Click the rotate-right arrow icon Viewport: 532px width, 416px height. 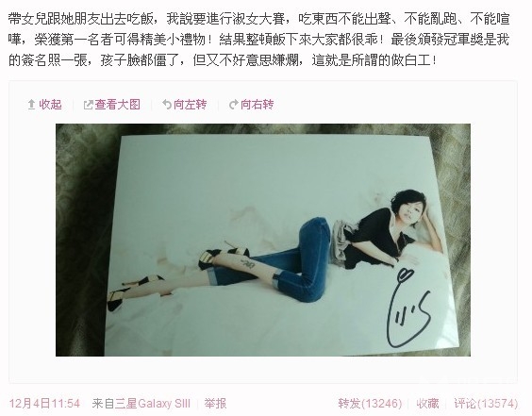(233, 105)
